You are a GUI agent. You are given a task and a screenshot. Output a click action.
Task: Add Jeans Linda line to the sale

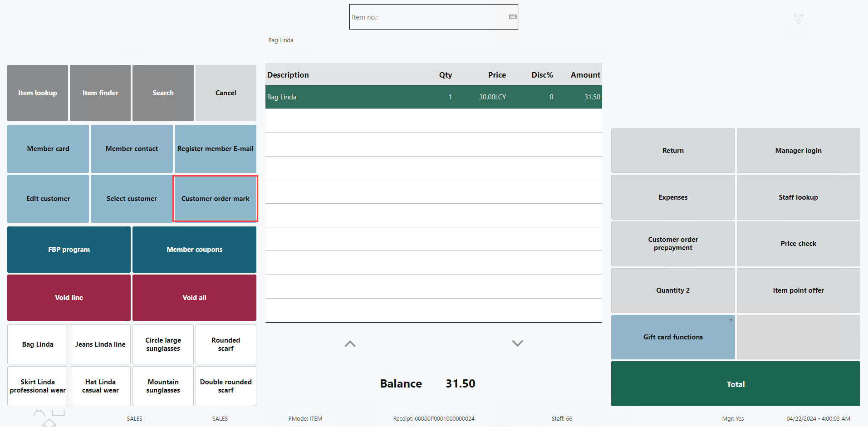[x=100, y=344]
